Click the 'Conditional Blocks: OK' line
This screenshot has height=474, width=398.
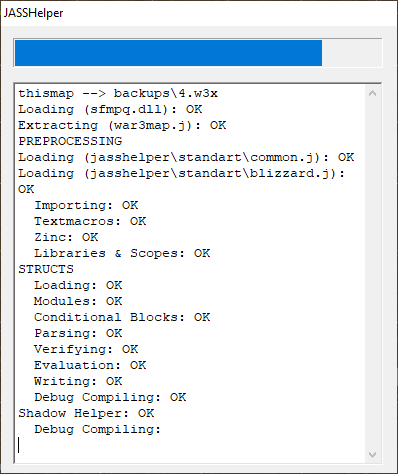tap(122, 317)
